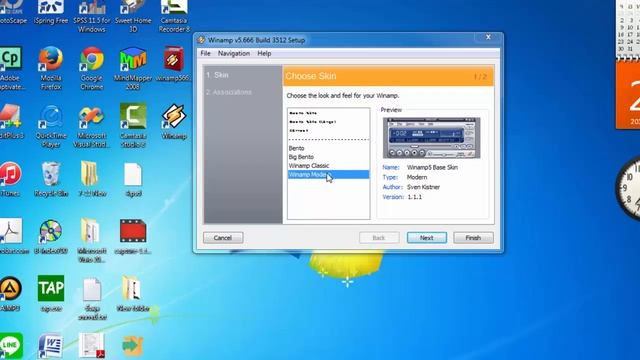
Task: Click the Cancel button
Action: (223, 238)
